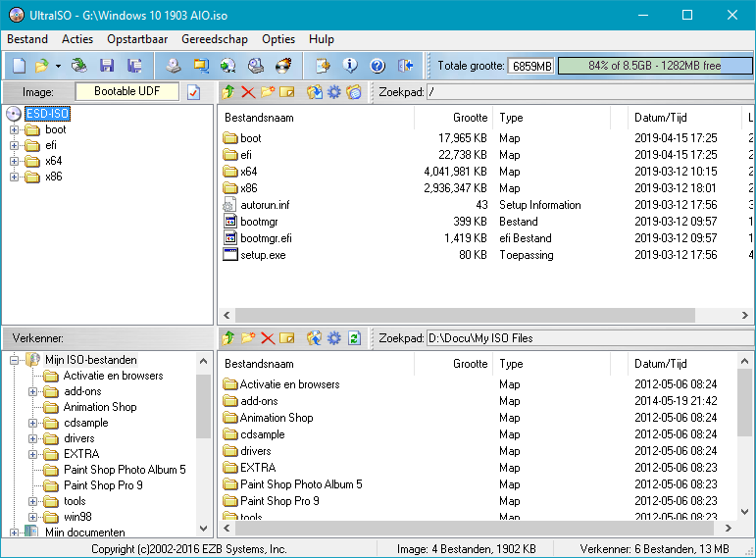Expand the drivers folder in Verkenner tree
Viewport: 756px width, 558px height.
32,438
